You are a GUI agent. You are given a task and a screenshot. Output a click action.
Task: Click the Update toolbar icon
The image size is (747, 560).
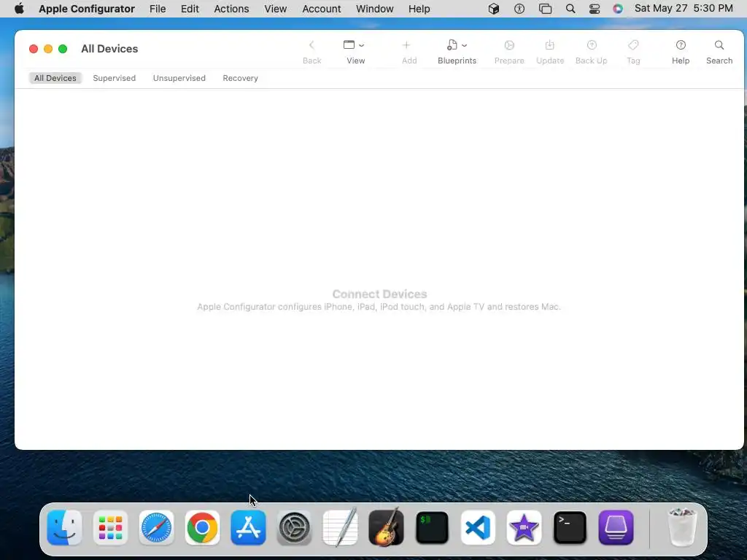pos(550,45)
